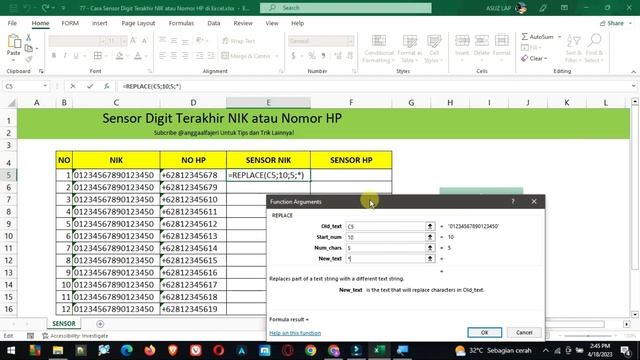640x360 pixels.
Task: Open Conditional Formatting icon in Styles
Action: [x=379, y=41]
